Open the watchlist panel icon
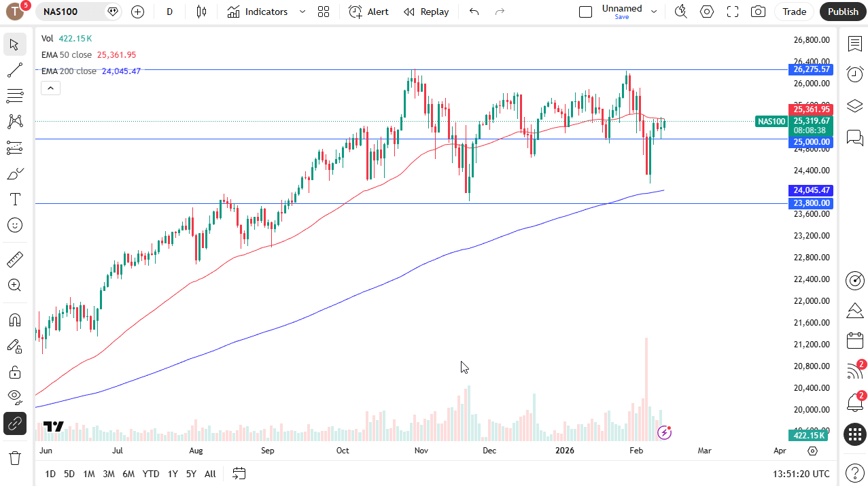Screen dimensions: 868x486 (854, 44)
